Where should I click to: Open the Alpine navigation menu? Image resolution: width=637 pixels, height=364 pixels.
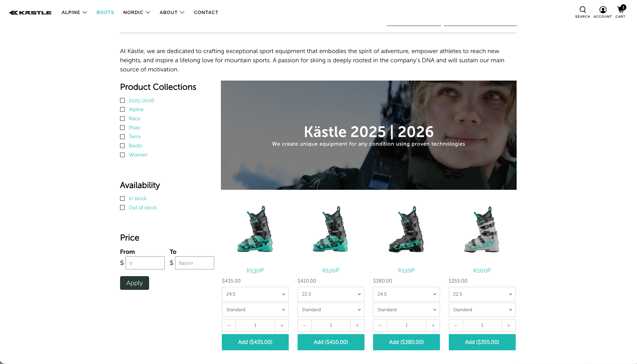(x=74, y=13)
